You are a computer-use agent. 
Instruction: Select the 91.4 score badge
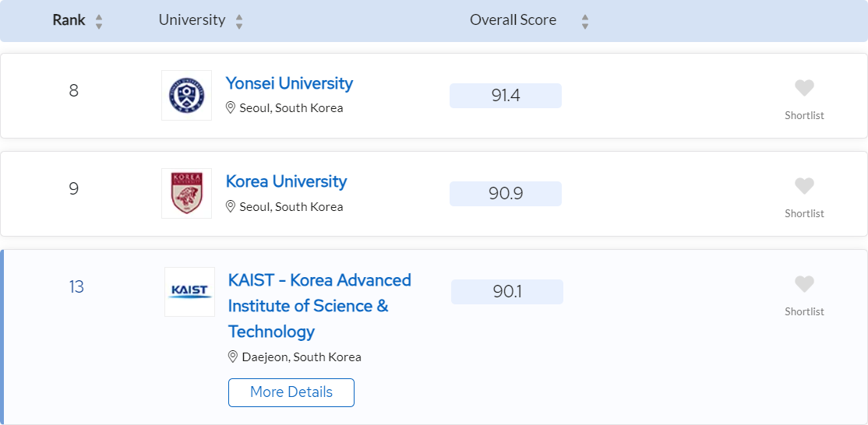coord(506,96)
